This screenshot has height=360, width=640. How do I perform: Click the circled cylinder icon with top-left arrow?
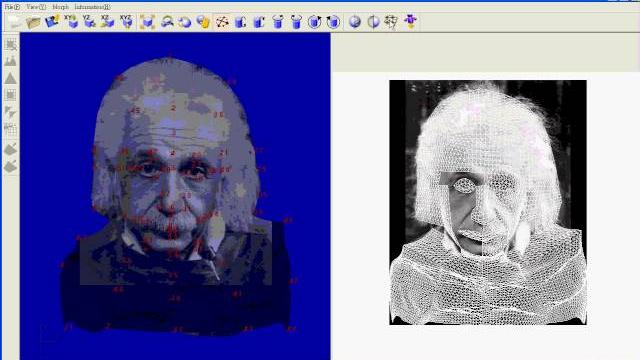tap(333, 22)
